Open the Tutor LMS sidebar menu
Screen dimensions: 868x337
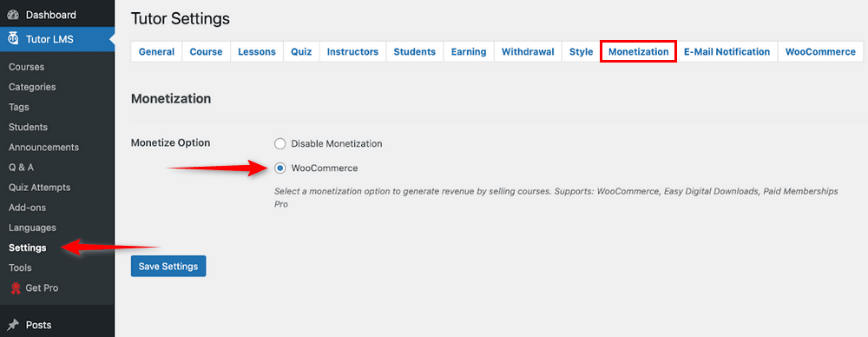(57, 39)
